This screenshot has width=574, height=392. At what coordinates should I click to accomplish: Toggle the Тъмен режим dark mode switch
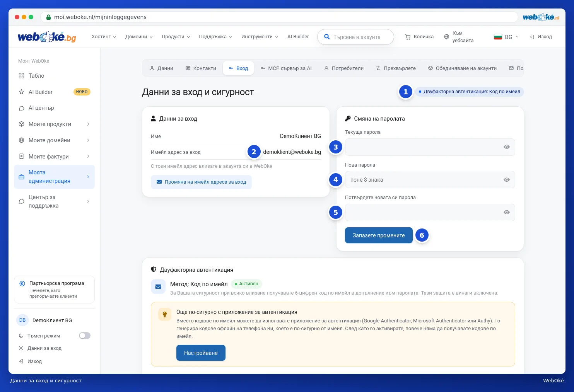(x=85, y=336)
